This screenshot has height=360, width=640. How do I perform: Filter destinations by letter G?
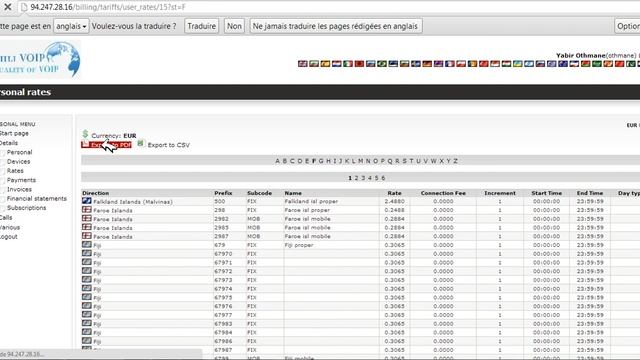tap(321, 161)
